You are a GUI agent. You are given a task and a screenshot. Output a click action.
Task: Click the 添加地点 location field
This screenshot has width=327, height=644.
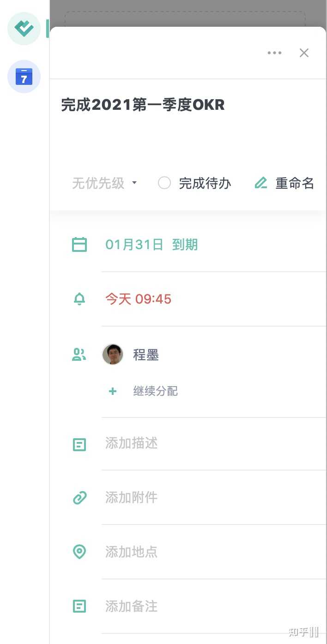coord(132,552)
